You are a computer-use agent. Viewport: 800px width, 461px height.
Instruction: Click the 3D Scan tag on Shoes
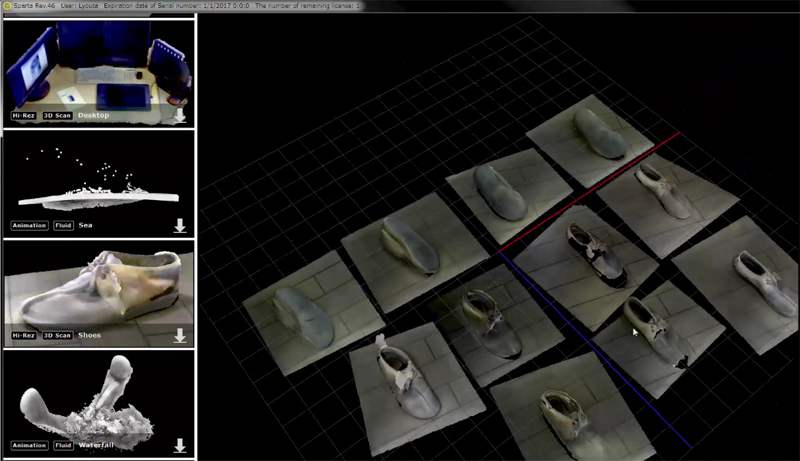click(x=56, y=336)
